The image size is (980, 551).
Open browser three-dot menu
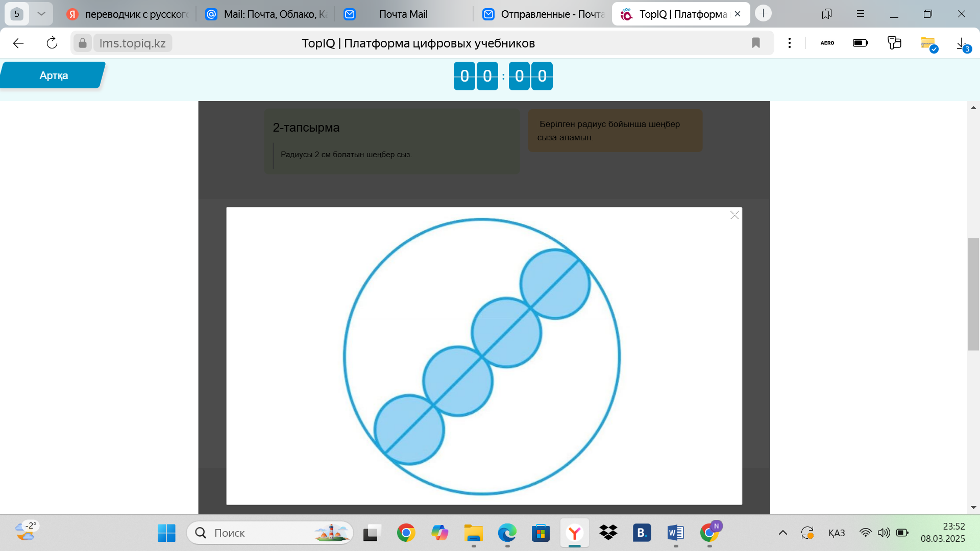789,43
